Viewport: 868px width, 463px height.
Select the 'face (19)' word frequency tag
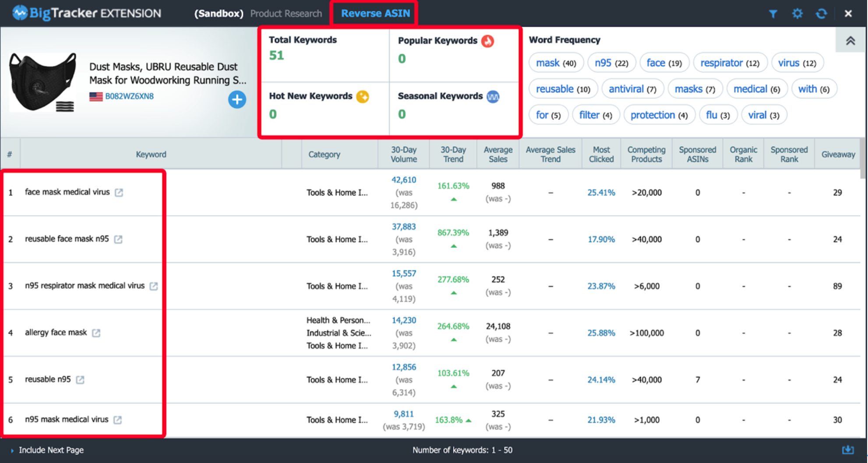pyautogui.click(x=664, y=63)
